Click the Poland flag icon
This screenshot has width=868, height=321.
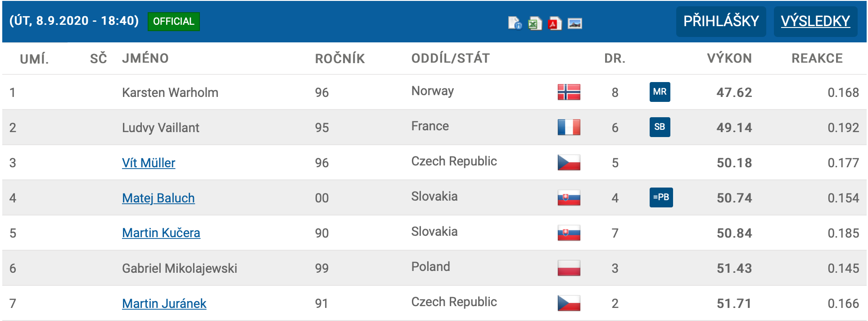569,268
